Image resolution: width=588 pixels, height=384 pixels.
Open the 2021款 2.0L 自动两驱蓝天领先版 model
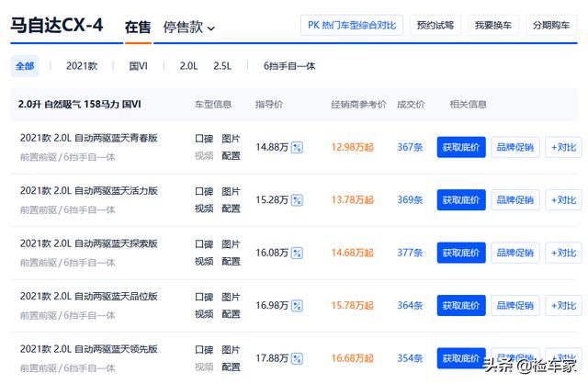(89, 349)
